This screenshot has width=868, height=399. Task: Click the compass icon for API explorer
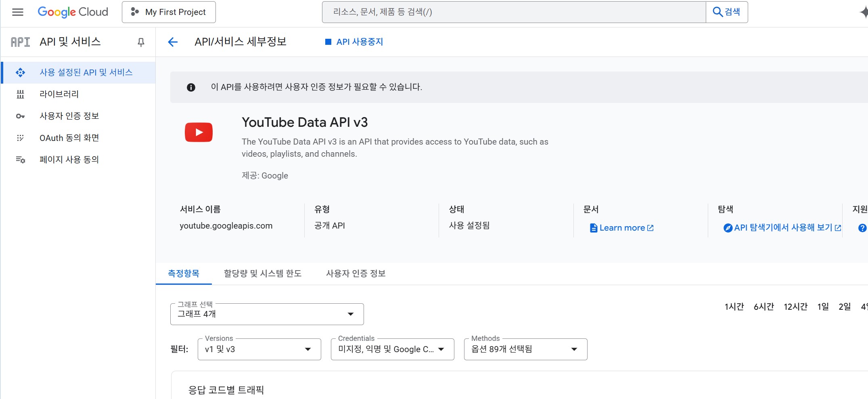pos(728,228)
